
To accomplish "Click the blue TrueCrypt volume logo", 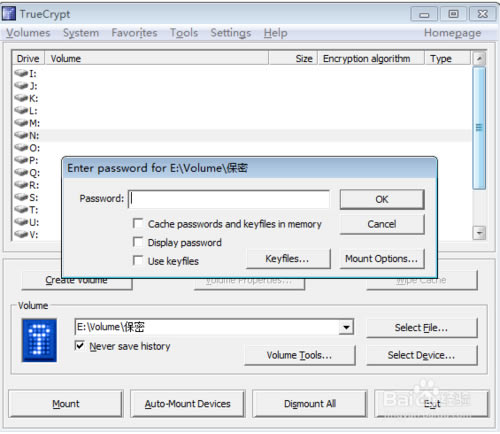I will pos(39,340).
